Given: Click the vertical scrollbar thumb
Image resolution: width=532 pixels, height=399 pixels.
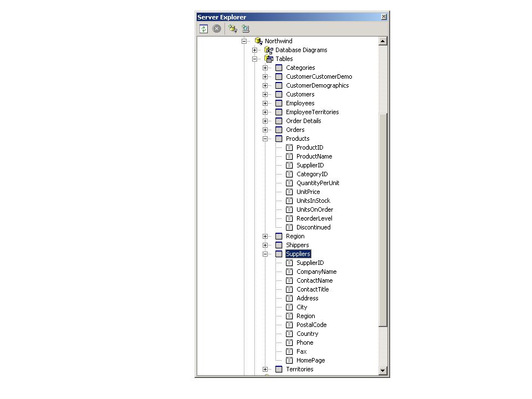Looking at the screenshot, I should pos(383,220).
